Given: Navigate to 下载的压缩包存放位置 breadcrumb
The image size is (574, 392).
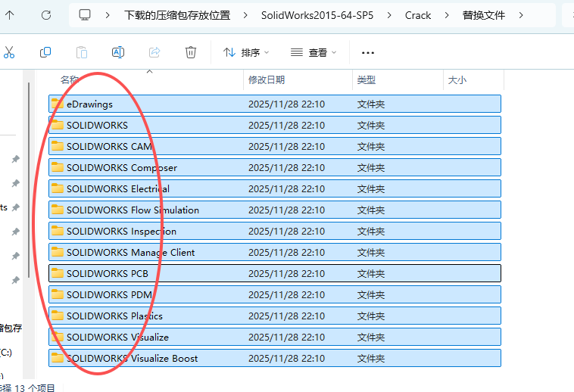Looking at the screenshot, I should pyautogui.click(x=177, y=15).
